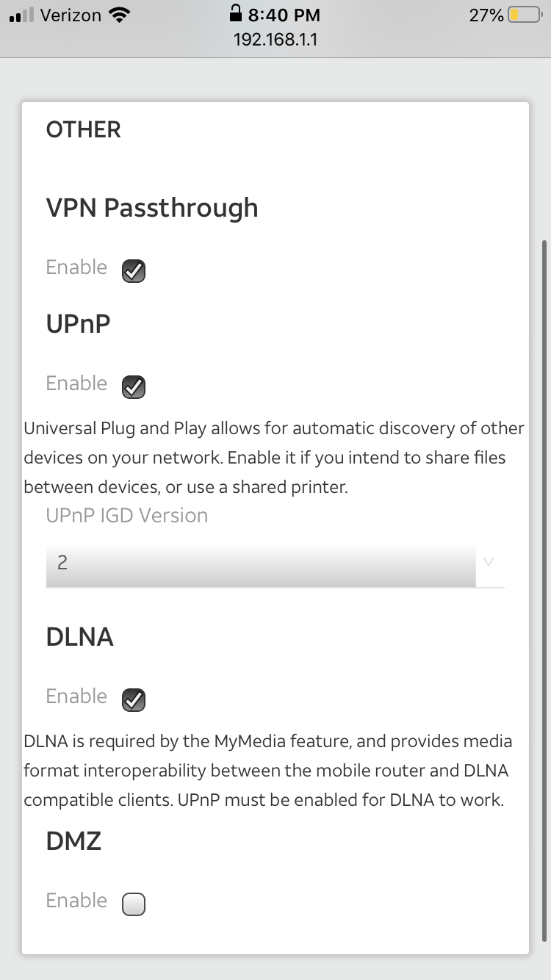Tap the battery level icon
The image size is (551, 980).
525,15
